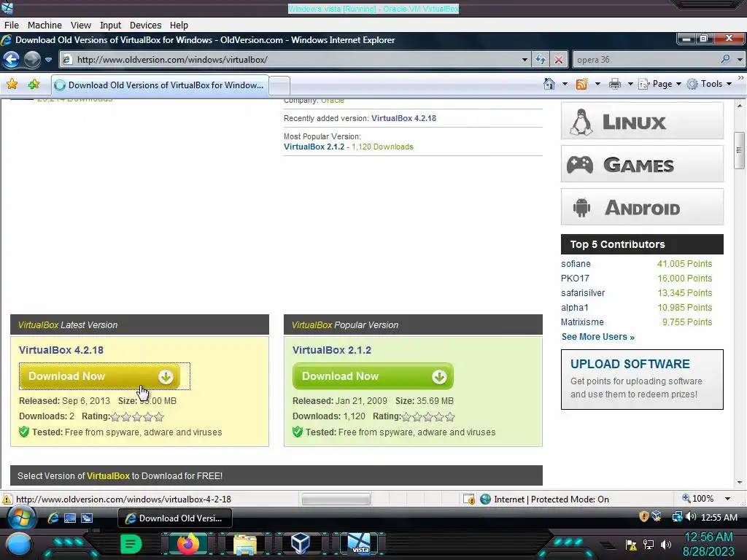This screenshot has height=560, width=747.
Task: Rate VirtualBox 4.2.18 five stars
Action: tap(159, 417)
